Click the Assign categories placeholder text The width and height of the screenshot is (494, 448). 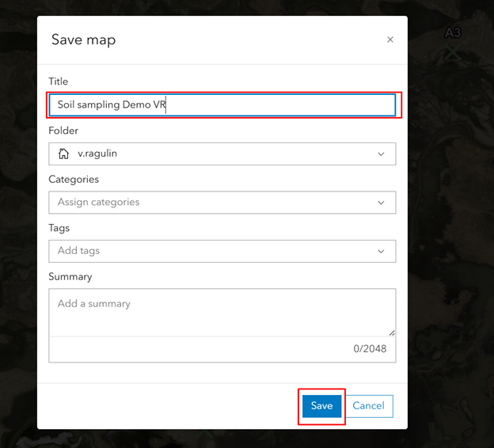pyautogui.click(x=98, y=203)
